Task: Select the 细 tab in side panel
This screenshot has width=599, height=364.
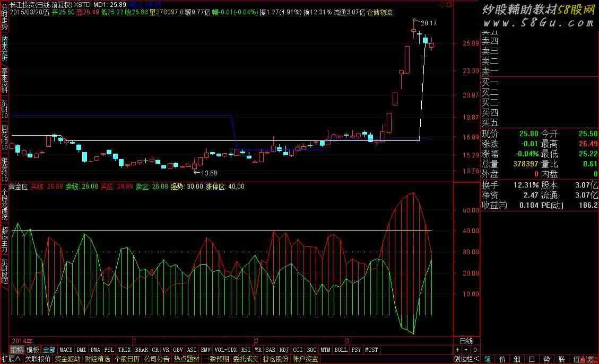Action: pos(517,359)
